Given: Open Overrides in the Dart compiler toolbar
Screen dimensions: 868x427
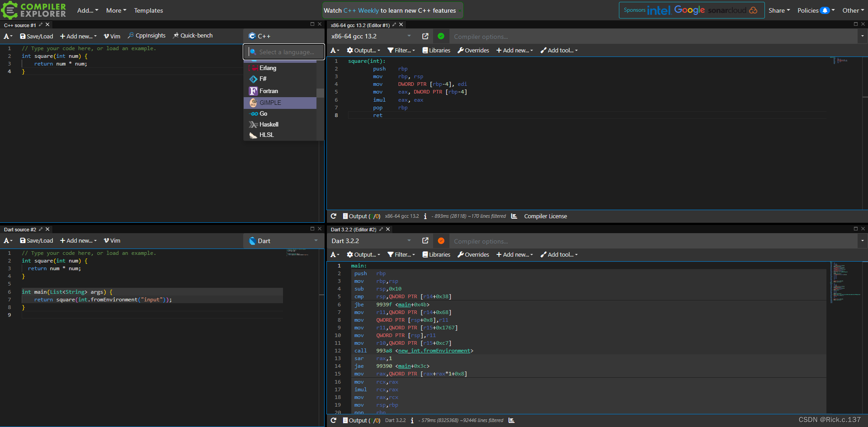Looking at the screenshot, I should [x=473, y=254].
